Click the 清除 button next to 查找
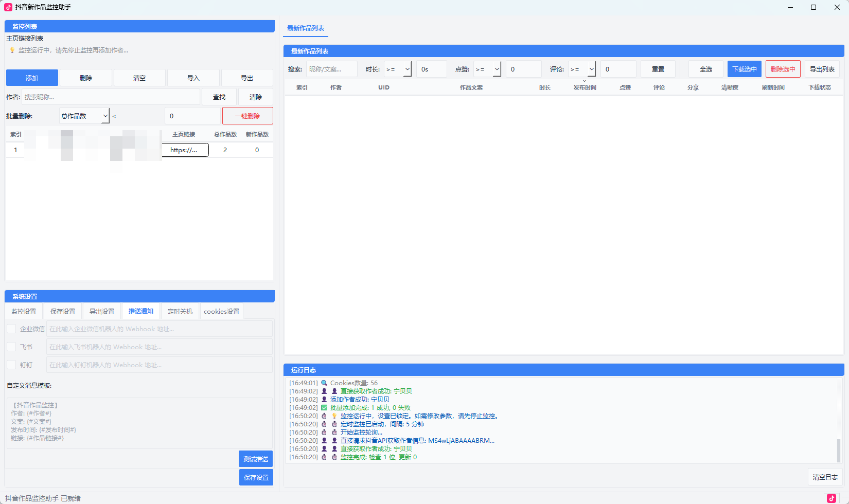The height and width of the screenshot is (504, 849). [x=256, y=97]
